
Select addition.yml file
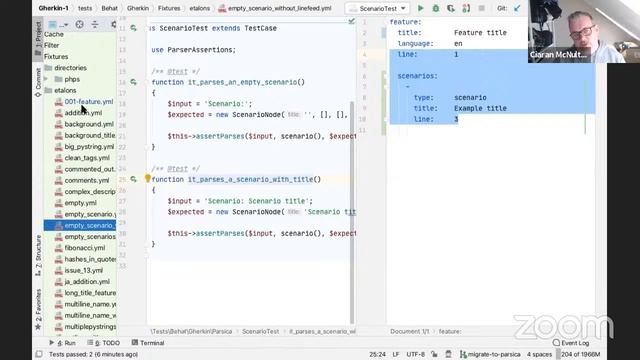[x=83, y=113]
